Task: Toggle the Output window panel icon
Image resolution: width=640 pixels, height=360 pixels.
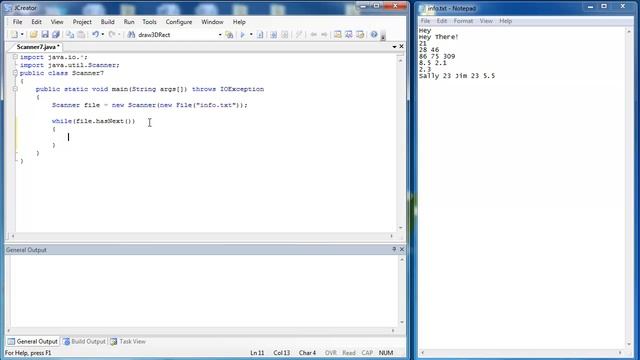Action: (360, 35)
